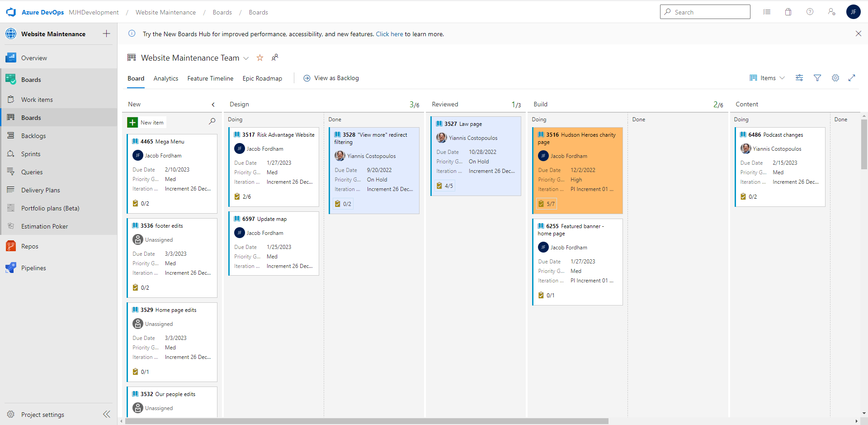Open the Marketplace shopping bag icon
868x425 pixels.
pyautogui.click(x=788, y=12)
